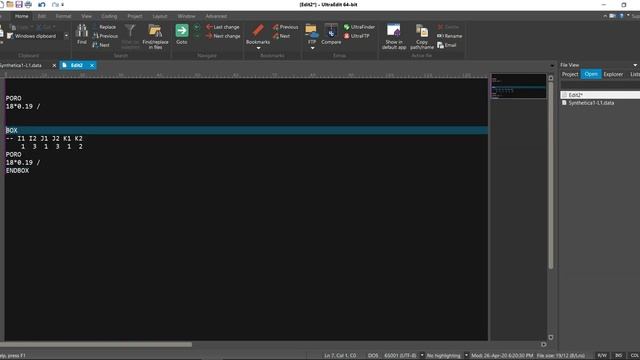Email the active file

(x=447, y=45)
